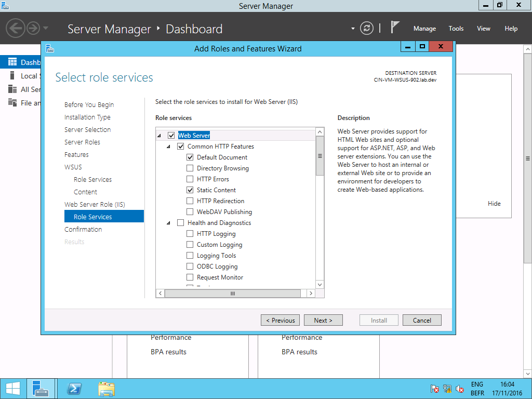This screenshot has height=399, width=532.
Task: Click the muted volume tray icon
Action: [x=460, y=389]
